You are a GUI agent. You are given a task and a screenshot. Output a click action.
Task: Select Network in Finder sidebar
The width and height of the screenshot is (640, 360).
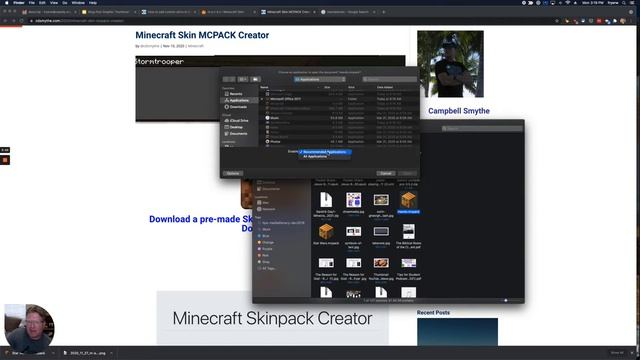point(269,209)
